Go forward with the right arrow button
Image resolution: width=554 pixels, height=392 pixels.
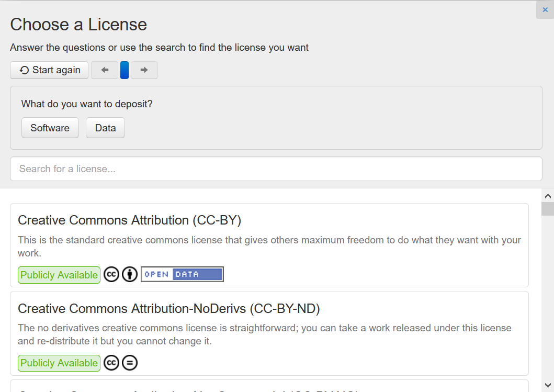point(144,70)
